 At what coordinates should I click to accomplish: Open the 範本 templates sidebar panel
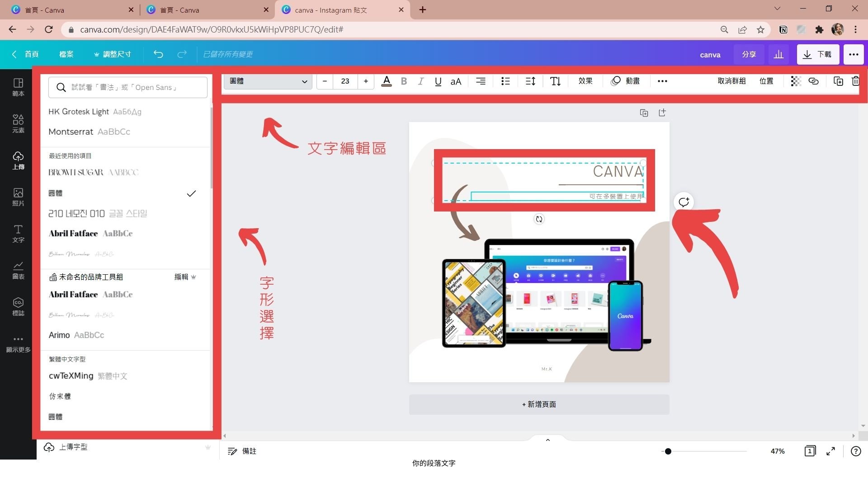(18, 87)
